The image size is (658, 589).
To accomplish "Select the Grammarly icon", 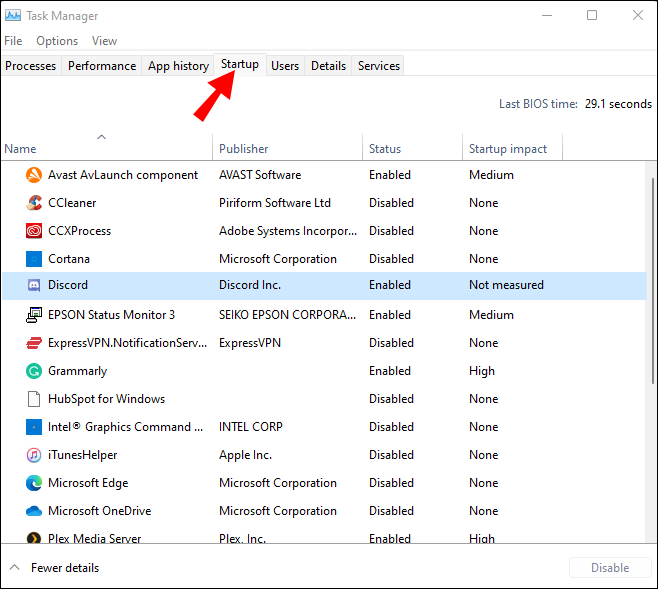I will point(32,371).
